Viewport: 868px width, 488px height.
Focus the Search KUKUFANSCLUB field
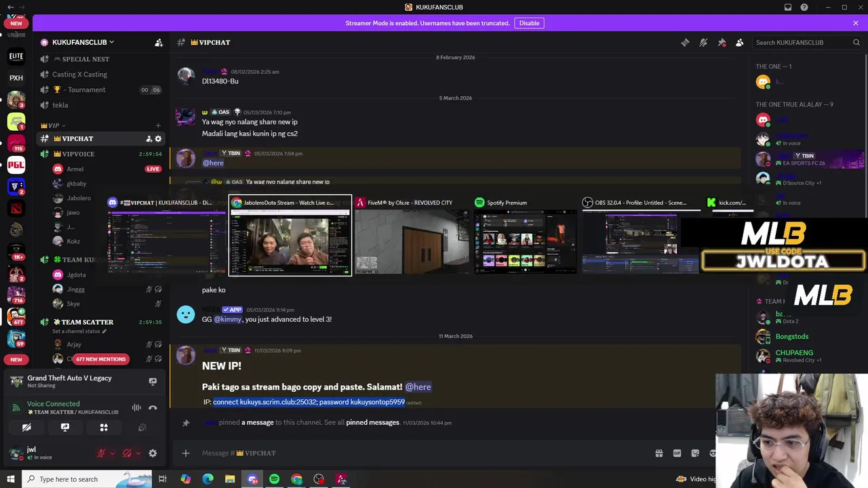pos(807,42)
